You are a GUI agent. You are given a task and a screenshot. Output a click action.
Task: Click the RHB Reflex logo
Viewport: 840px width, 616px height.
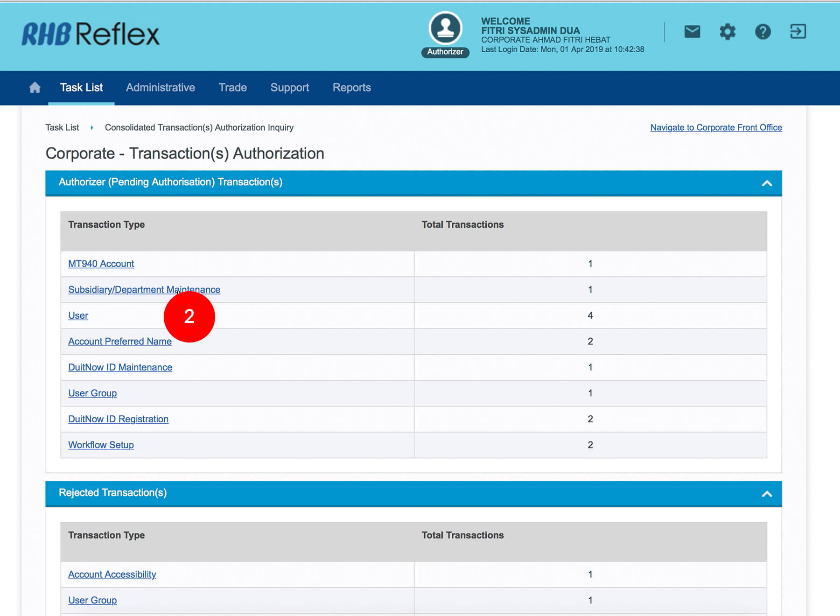(x=91, y=35)
